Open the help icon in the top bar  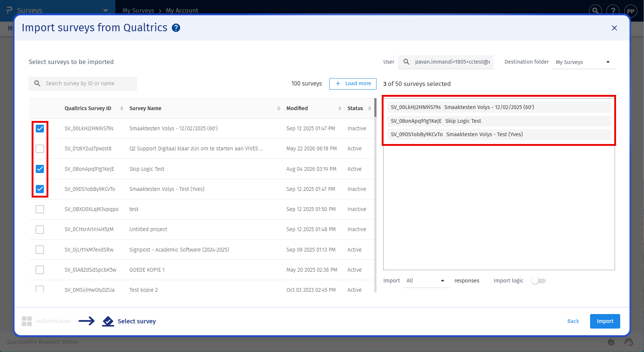[x=613, y=11]
